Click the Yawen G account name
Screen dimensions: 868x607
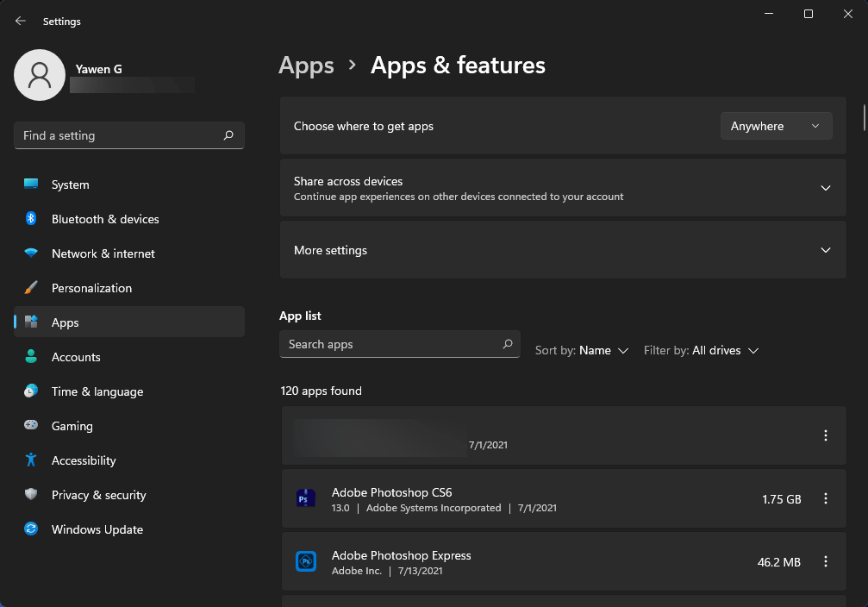point(98,69)
